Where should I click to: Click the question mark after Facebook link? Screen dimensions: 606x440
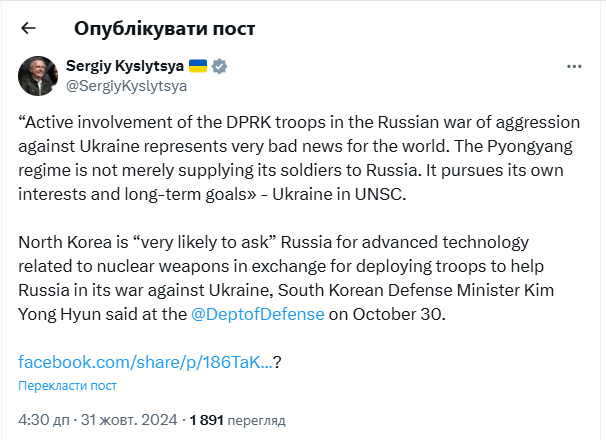tap(277, 363)
